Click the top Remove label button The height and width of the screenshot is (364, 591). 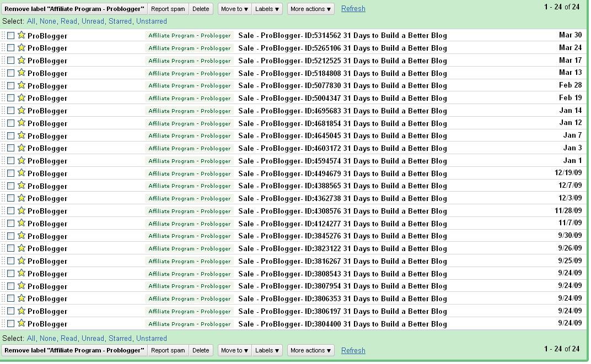pyautogui.click(x=74, y=9)
